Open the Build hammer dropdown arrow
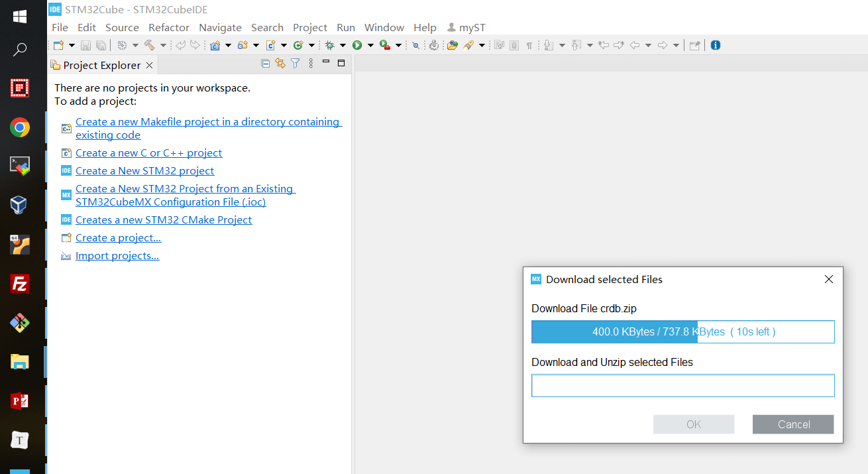This screenshot has height=474, width=868. (163, 45)
